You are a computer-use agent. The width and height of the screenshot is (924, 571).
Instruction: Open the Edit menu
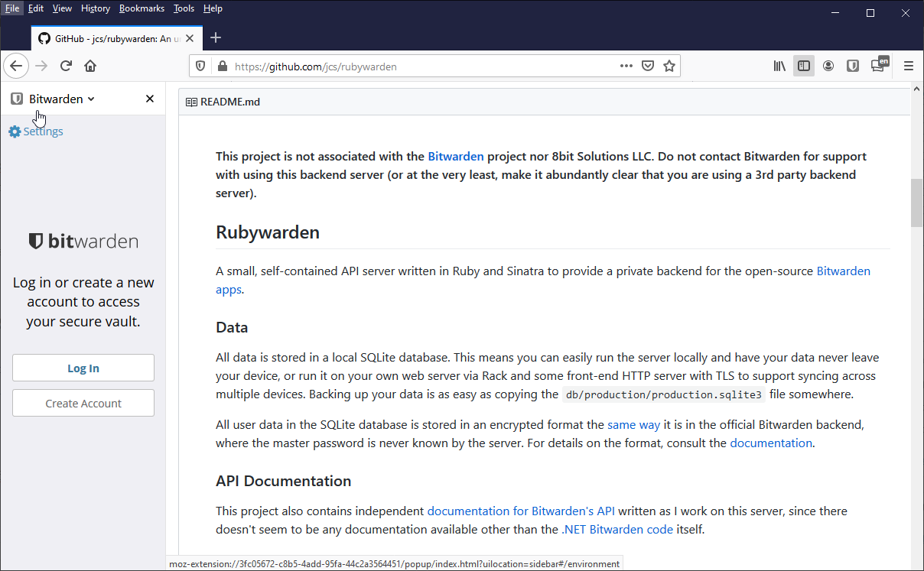pos(36,8)
